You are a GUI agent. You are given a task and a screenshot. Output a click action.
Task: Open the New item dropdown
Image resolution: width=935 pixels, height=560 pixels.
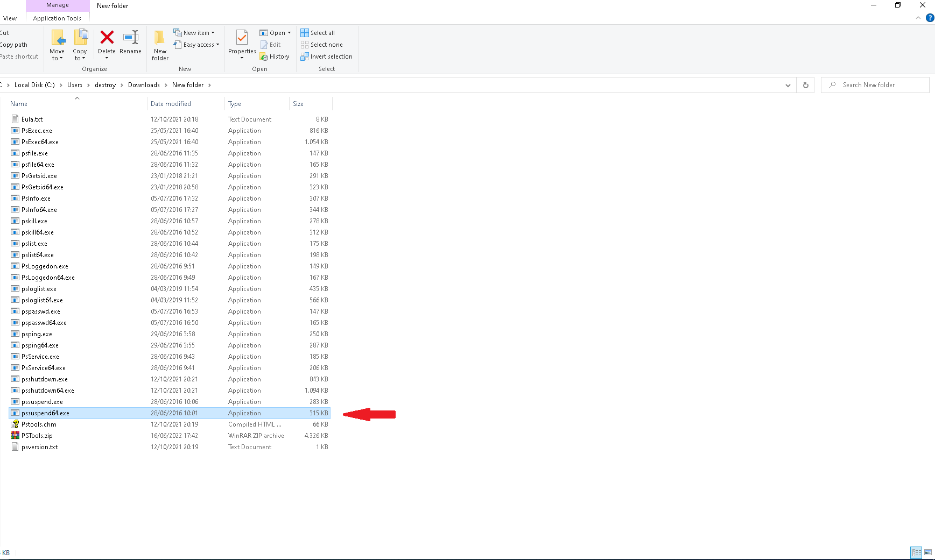(x=194, y=33)
